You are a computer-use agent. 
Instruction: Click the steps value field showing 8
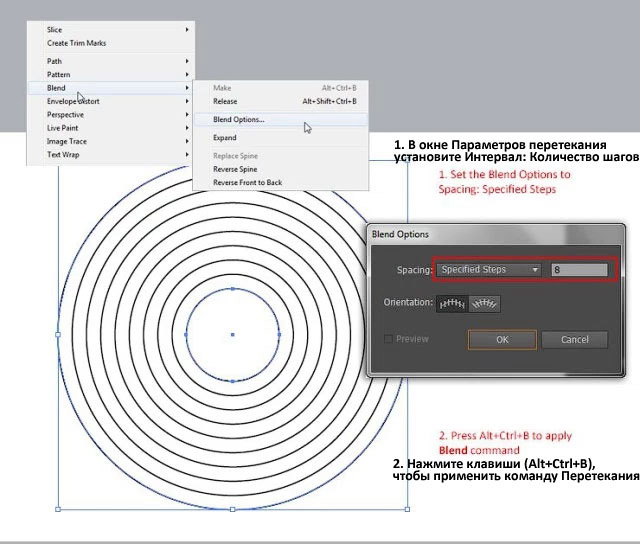click(x=579, y=270)
